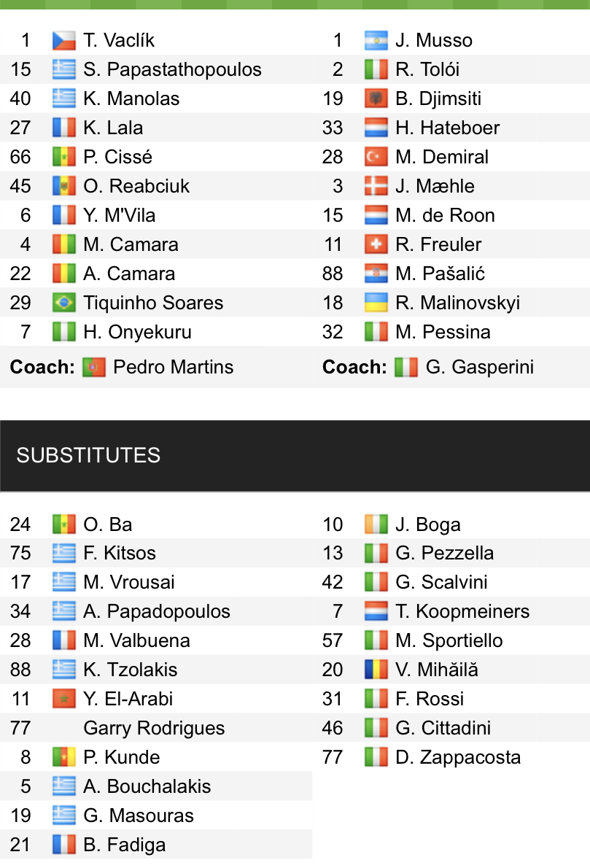Screen dimensions: 590x868
Task: Click the Turkey flag beside M. Demiral
Action: (376, 157)
